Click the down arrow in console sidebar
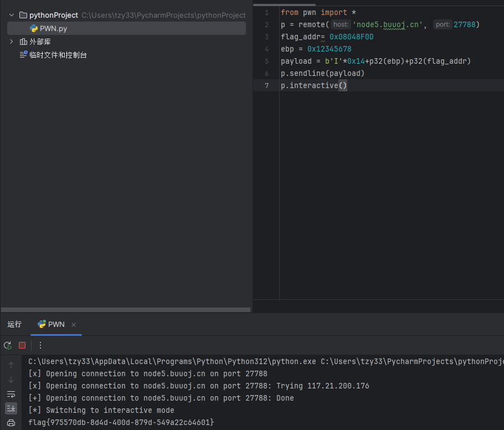The image size is (504, 430). coord(11,380)
